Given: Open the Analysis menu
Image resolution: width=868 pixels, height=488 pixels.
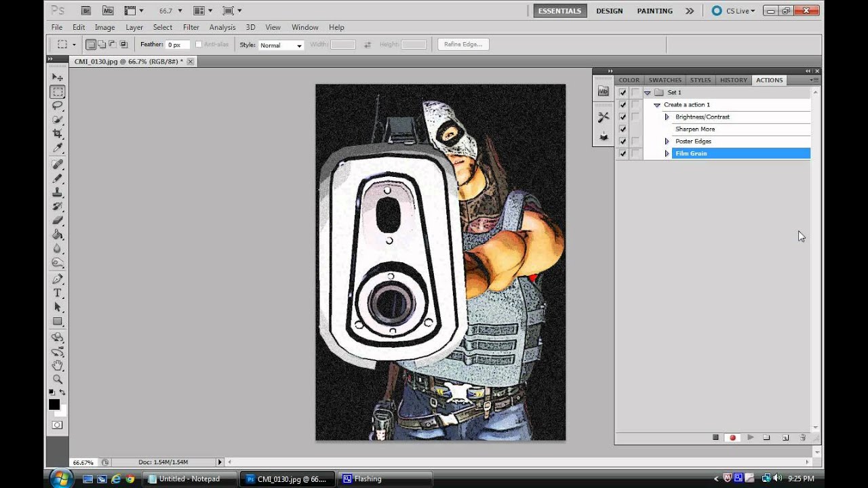Looking at the screenshot, I should coord(222,27).
